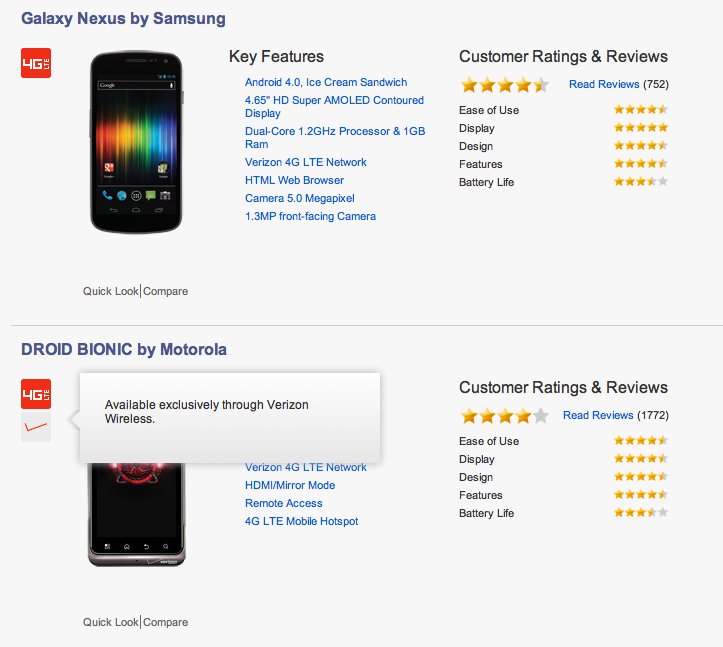
Task: Click DROID BIONIC Ease of Use stars
Action: tap(640, 441)
